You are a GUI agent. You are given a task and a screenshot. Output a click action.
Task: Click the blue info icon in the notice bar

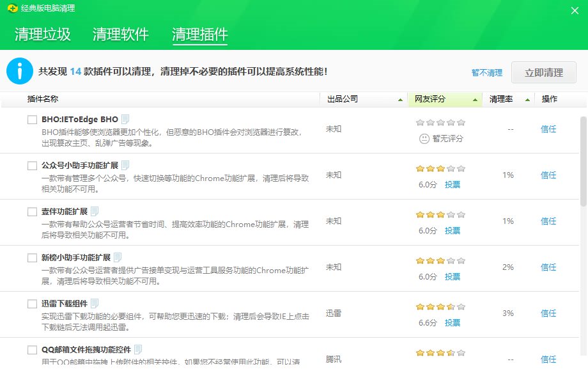click(x=20, y=71)
